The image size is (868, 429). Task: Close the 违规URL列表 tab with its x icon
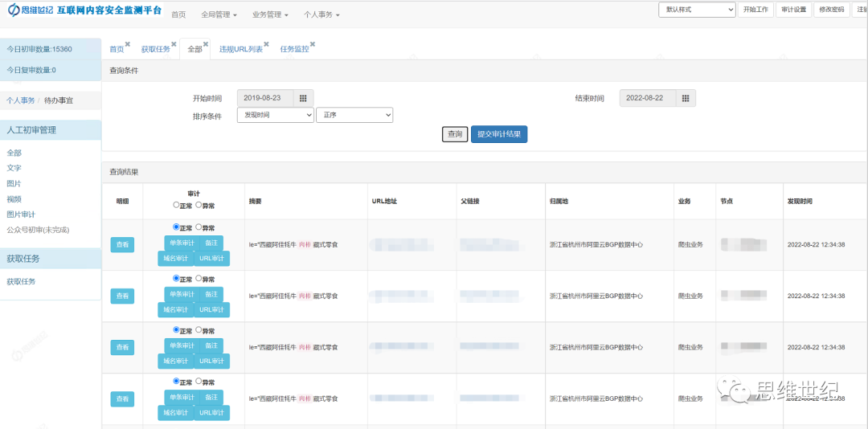tap(266, 44)
